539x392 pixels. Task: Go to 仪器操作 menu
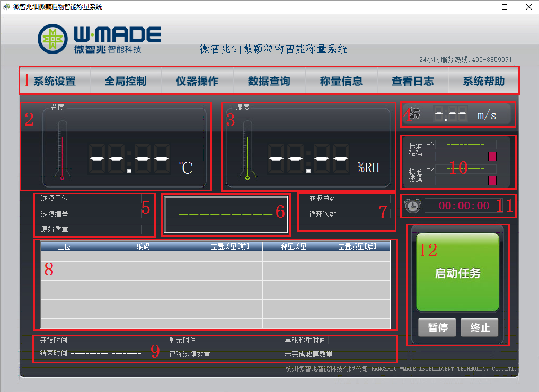pyautogui.click(x=197, y=81)
